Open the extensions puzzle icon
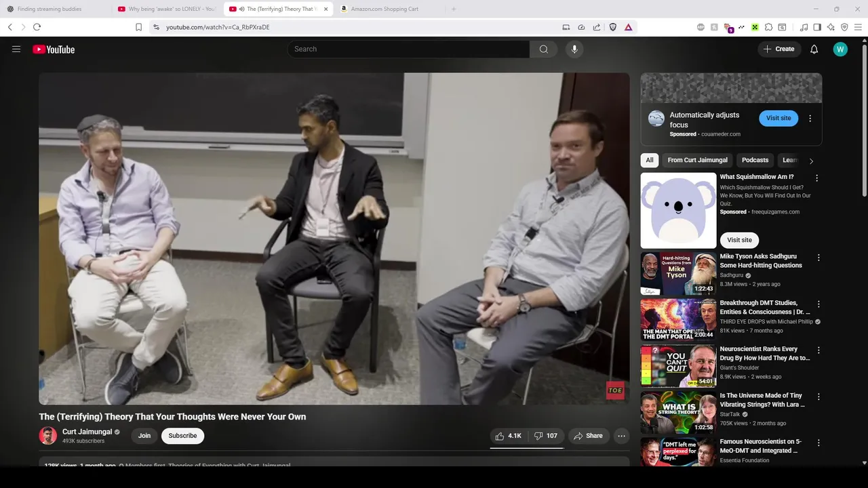This screenshot has width=868, height=488. click(x=768, y=27)
